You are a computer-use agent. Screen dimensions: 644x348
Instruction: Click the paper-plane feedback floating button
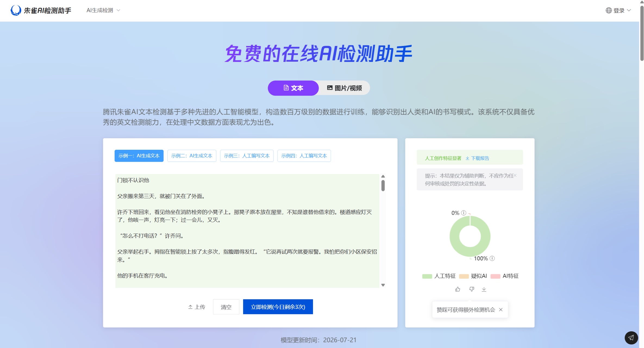coord(631,338)
